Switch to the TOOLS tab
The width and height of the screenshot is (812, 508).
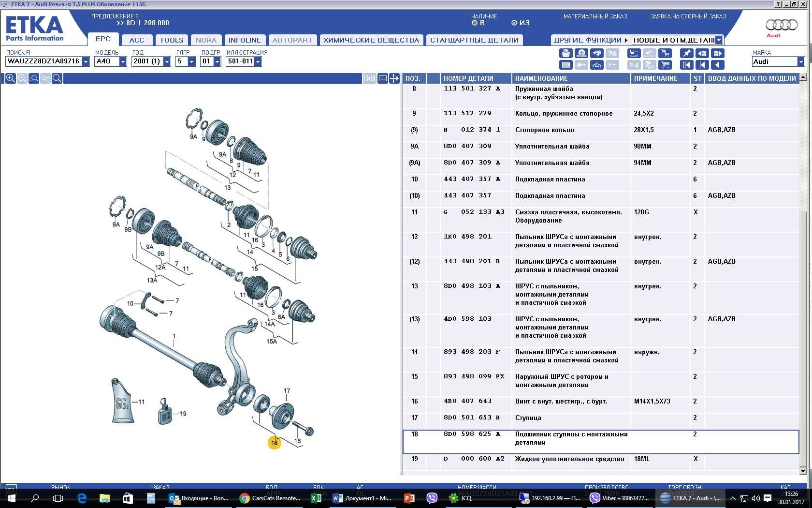(x=172, y=40)
